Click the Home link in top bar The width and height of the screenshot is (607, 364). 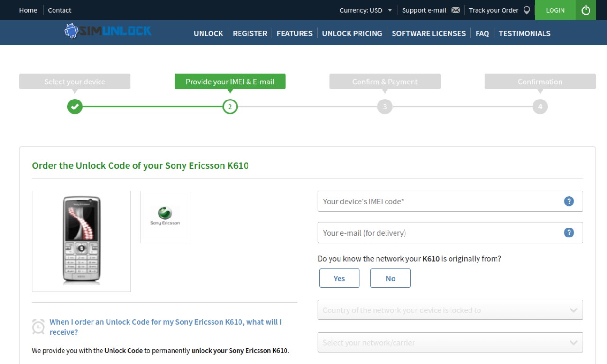click(28, 10)
